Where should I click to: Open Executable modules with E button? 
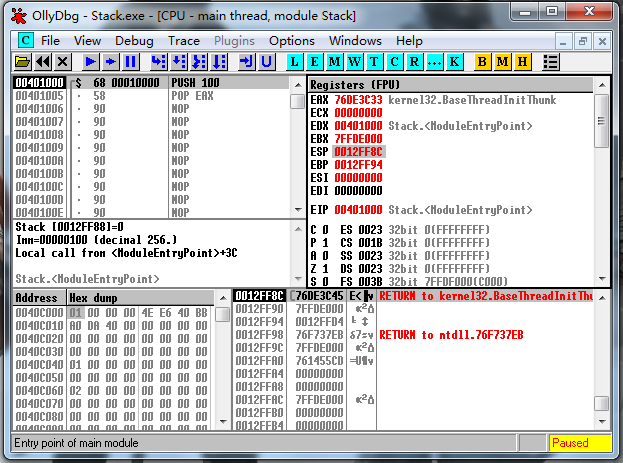tap(314, 62)
